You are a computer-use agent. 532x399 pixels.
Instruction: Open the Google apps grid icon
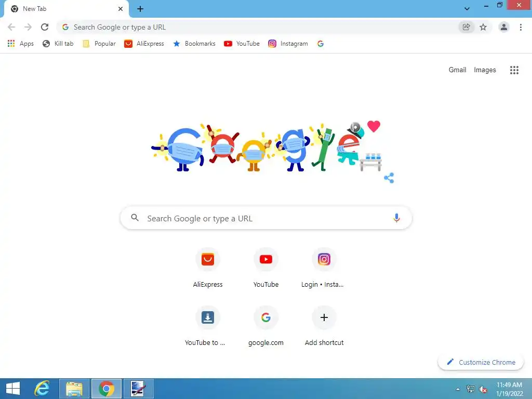tap(514, 70)
